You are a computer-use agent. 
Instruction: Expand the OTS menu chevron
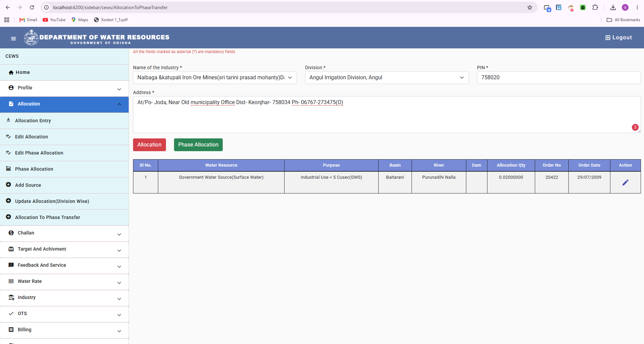coord(119,315)
